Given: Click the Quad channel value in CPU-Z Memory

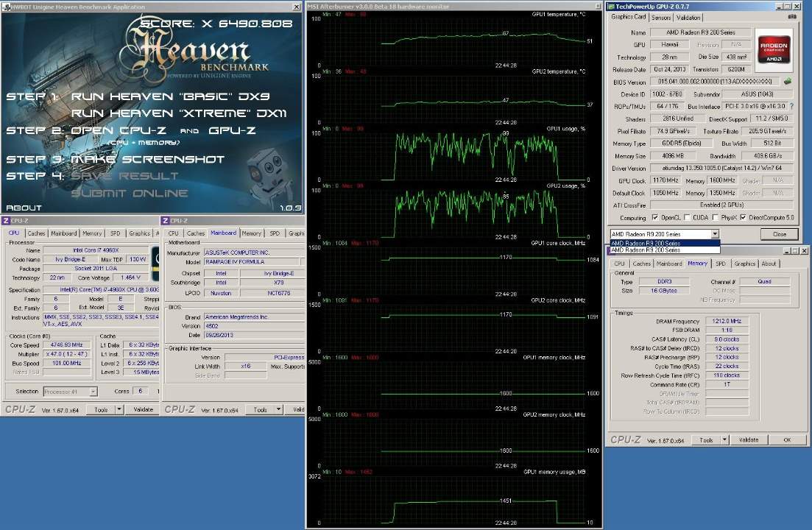Looking at the screenshot, I should [x=764, y=281].
